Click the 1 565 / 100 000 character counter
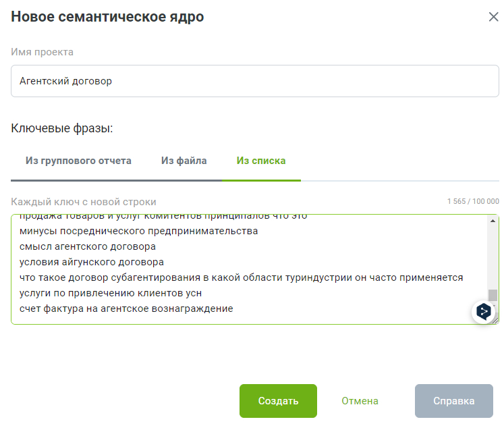Image resolution: width=504 pixels, height=430 pixels. (x=472, y=202)
